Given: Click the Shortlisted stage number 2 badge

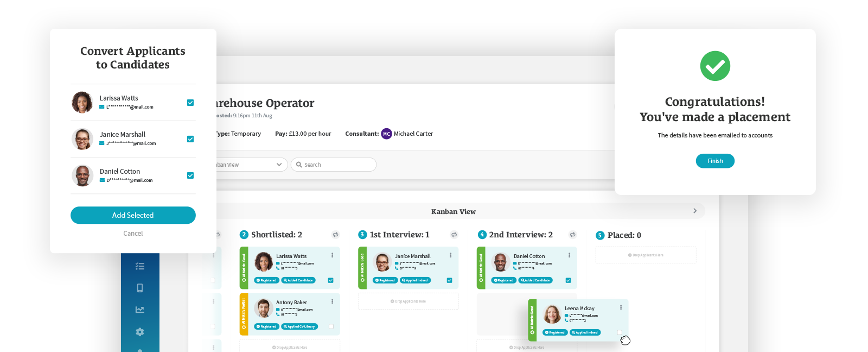Looking at the screenshot, I should tap(244, 235).
